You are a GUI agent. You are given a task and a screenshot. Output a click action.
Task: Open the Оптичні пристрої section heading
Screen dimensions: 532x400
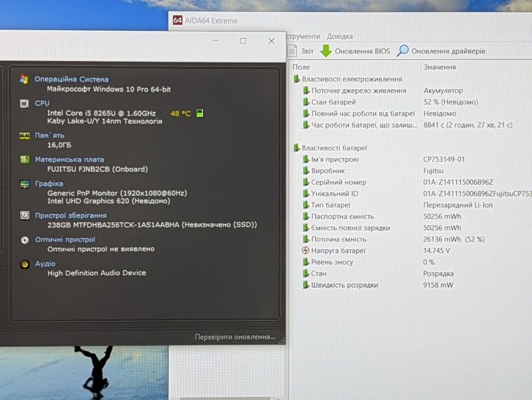tap(65, 239)
